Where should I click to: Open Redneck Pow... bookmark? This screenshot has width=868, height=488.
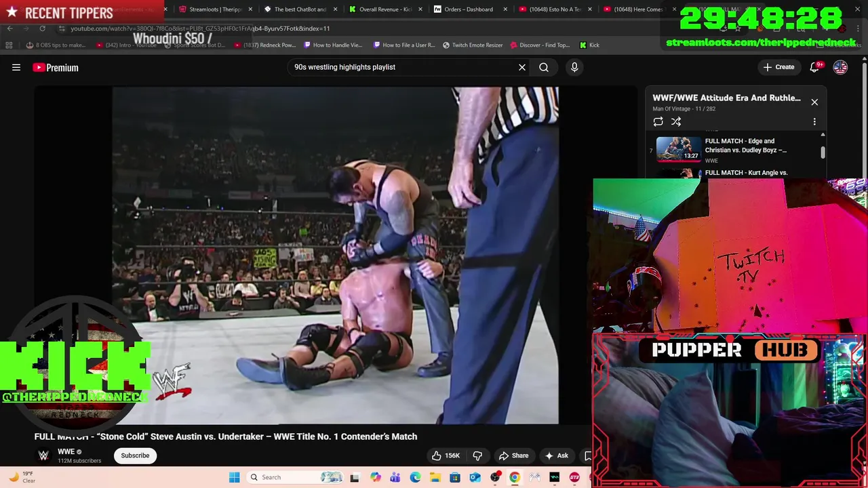(264, 45)
